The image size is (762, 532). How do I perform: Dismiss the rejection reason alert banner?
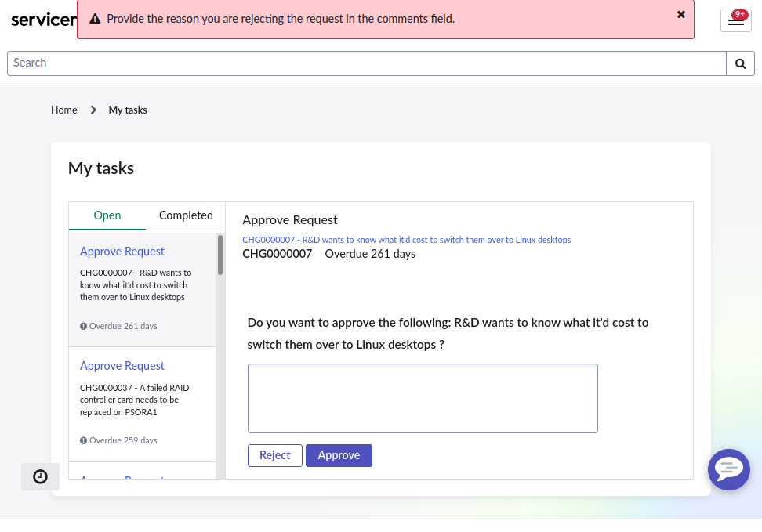[680, 15]
